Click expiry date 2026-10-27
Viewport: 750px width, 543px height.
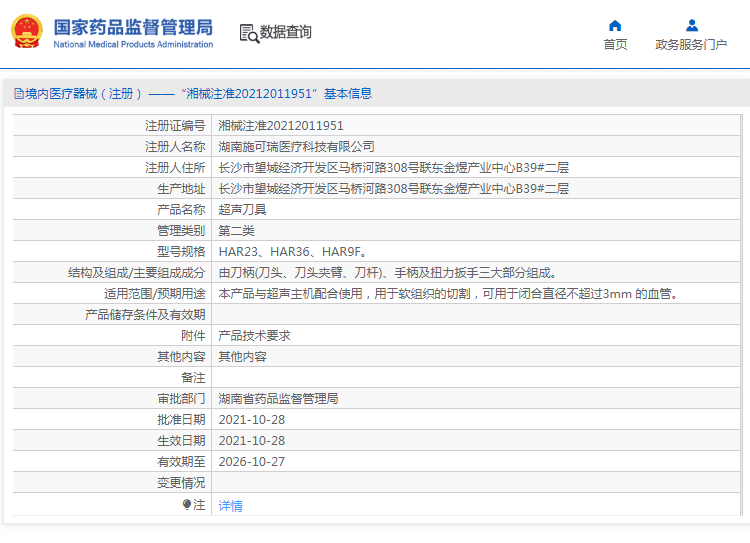[252, 462]
